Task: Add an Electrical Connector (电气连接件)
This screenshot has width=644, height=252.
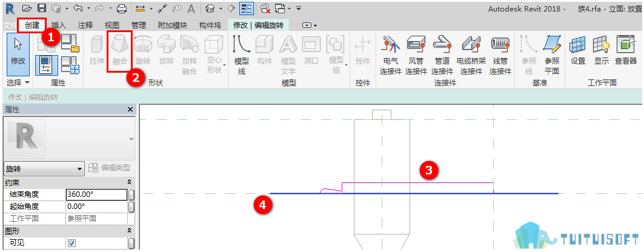Action: coord(391,55)
